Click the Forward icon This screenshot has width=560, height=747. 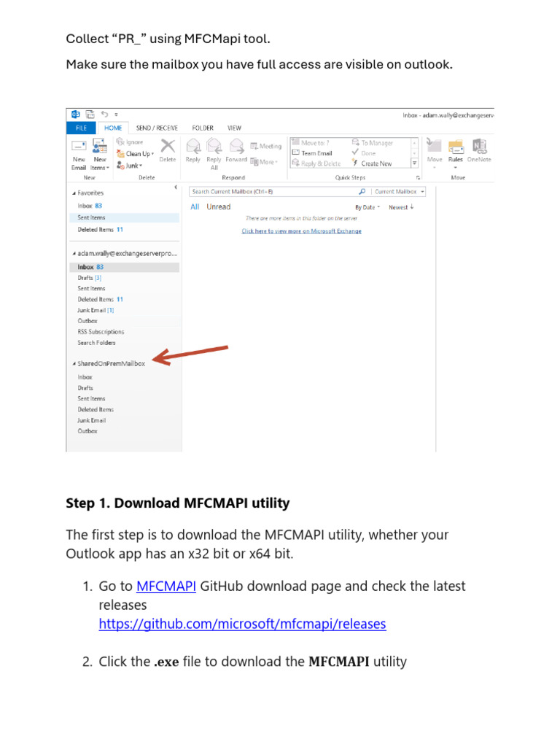(x=237, y=145)
